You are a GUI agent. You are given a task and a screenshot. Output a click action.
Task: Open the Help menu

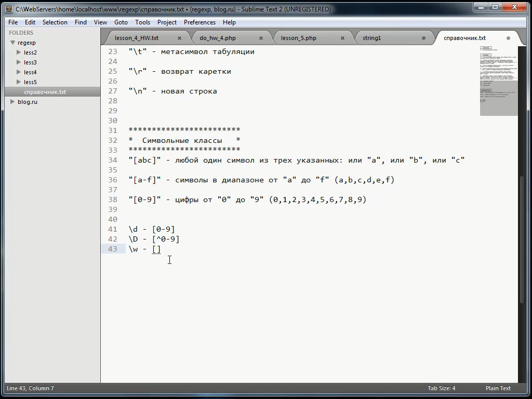[229, 22]
